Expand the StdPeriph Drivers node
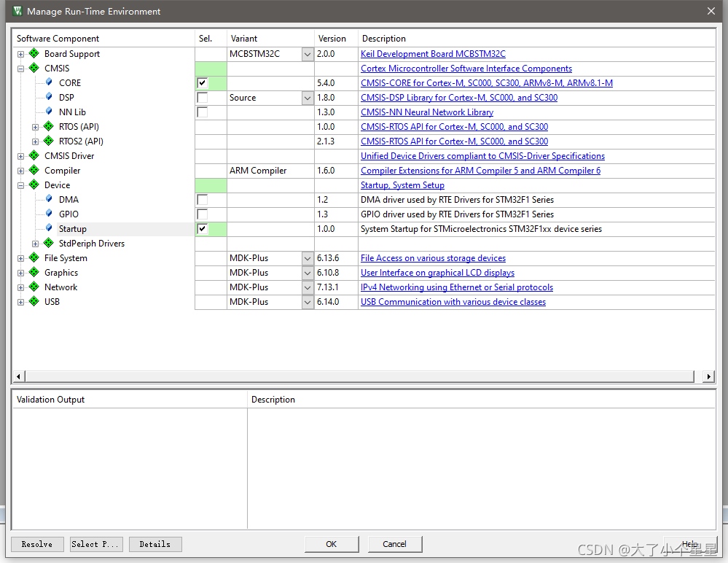 (35, 244)
